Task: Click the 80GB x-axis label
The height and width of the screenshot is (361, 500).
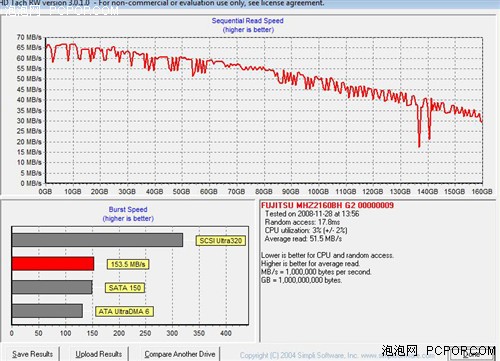Action: [x=264, y=192]
